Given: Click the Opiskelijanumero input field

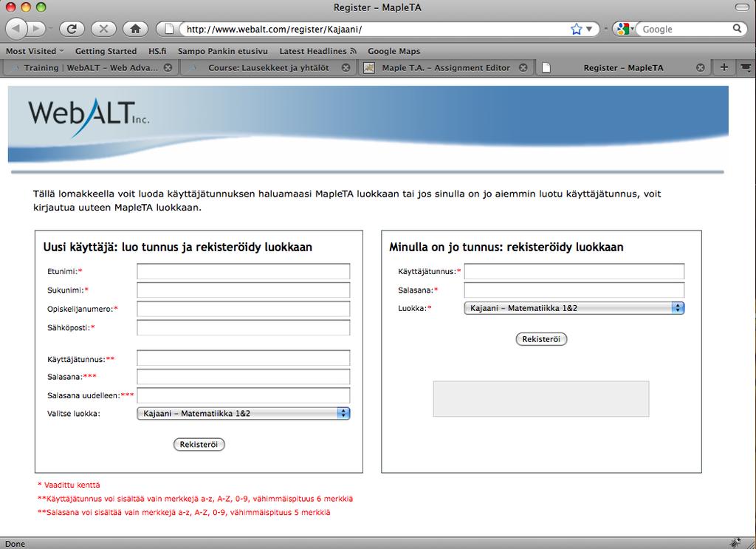Looking at the screenshot, I should click(x=244, y=309).
